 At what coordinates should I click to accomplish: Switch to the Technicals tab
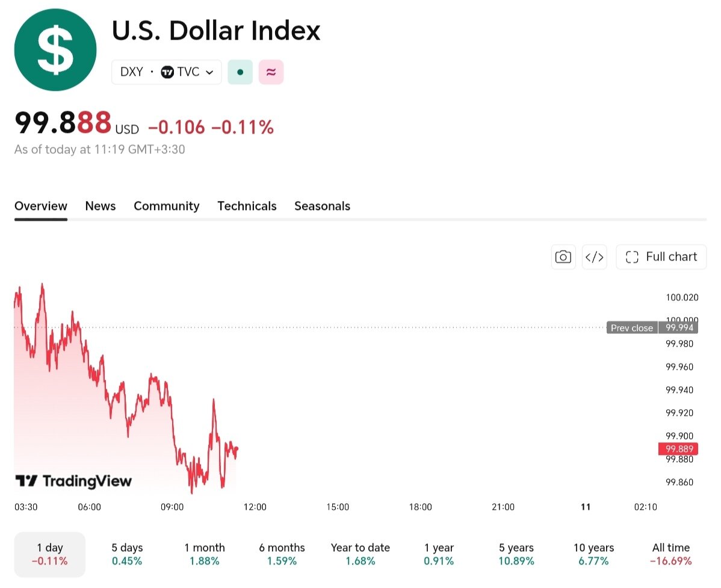pyautogui.click(x=247, y=206)
